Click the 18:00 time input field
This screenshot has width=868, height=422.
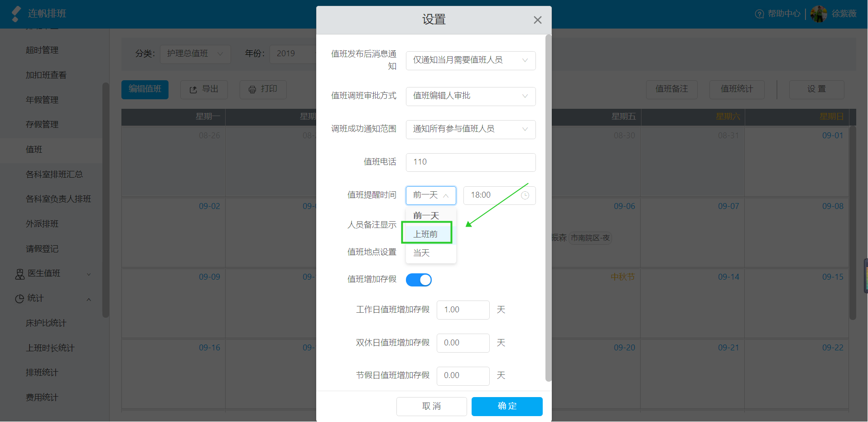500,195
